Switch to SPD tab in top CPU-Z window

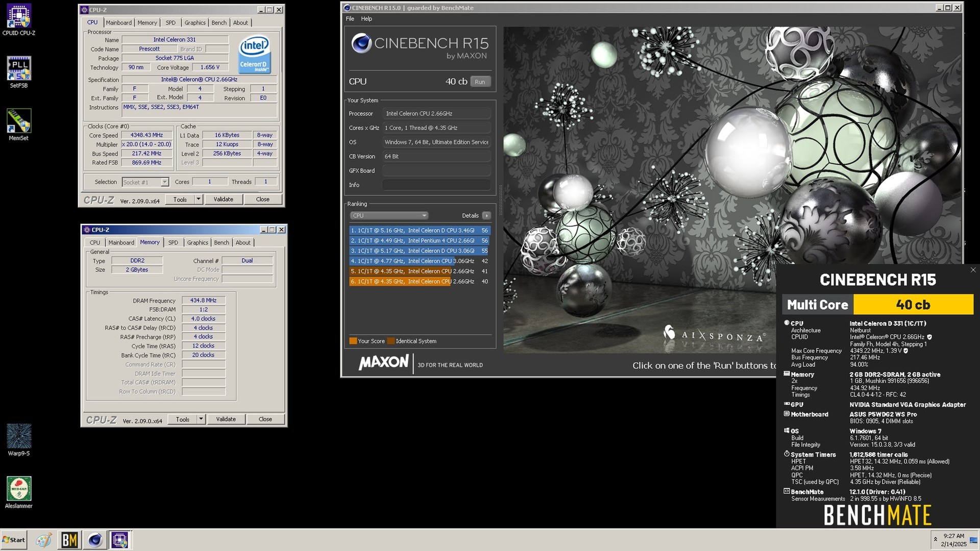tap(170, 23)
